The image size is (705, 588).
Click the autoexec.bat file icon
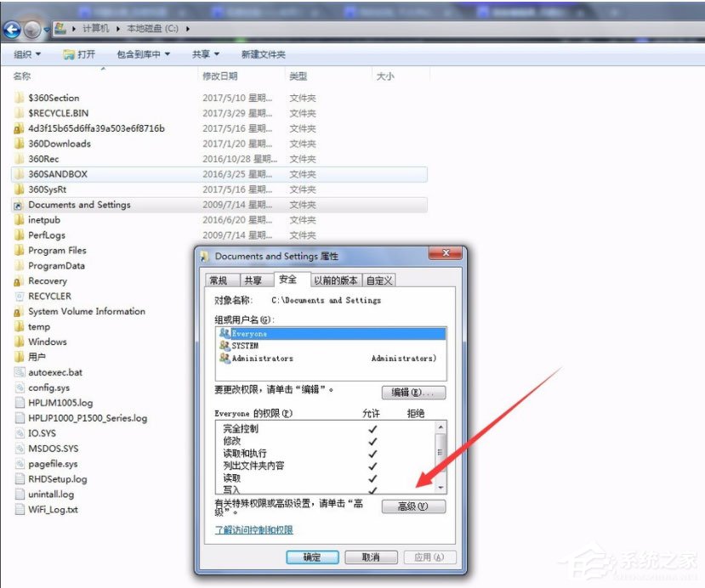20,371
